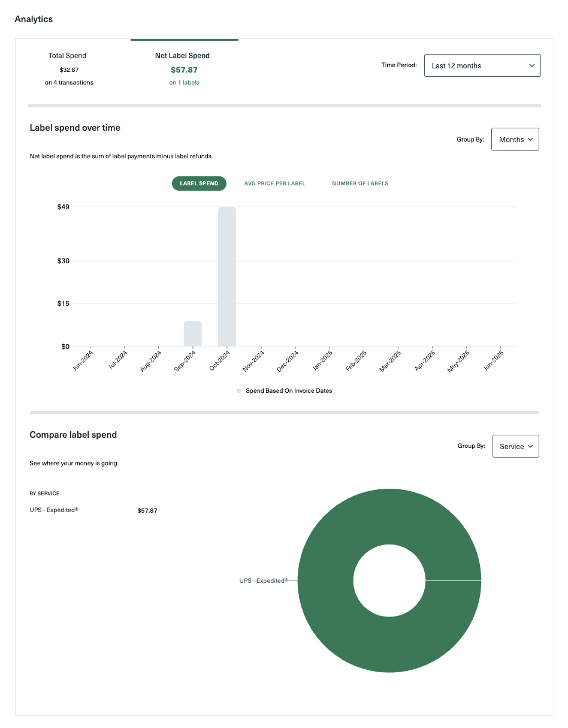The height and width of the screenshot is (728, 568).
Task: Click the Spend Based On Invoice Dates legend
Action: tap(289, 391)
